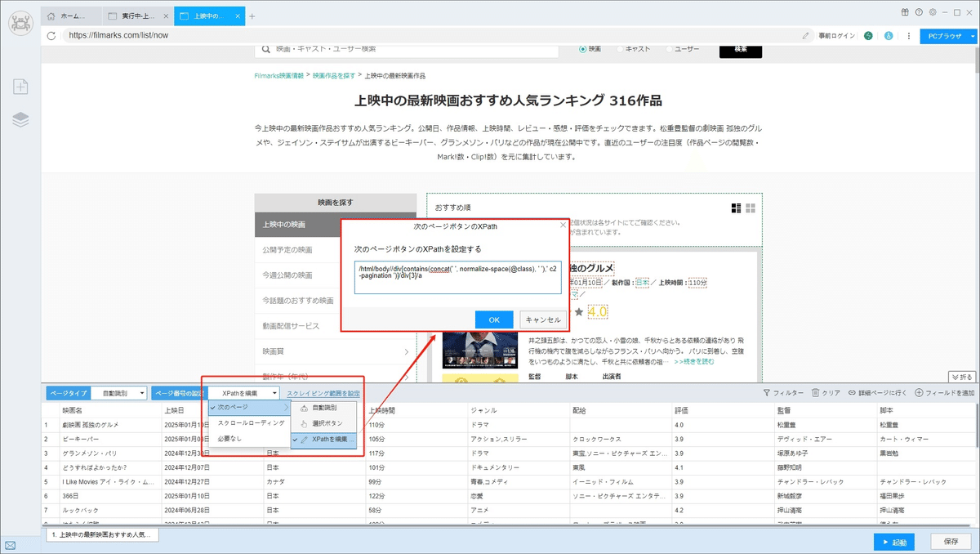The height and width of the screenshot is (554, 980).
Task: Confirm the XPath with OK button
Action: pos(494,319)
